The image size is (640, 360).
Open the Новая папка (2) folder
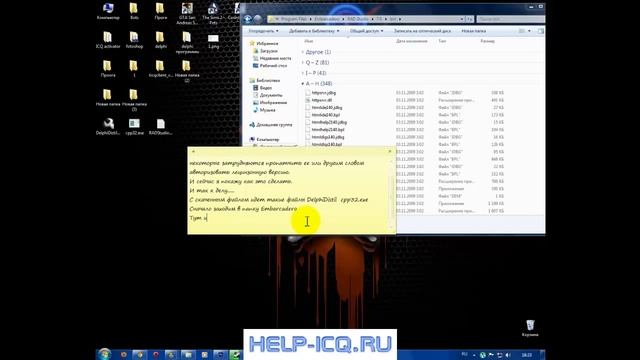tap(187, 71)
